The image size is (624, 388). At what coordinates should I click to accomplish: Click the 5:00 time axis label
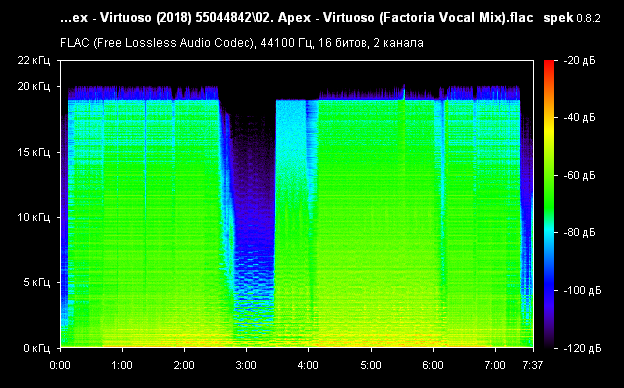click(x=371, y=365)
